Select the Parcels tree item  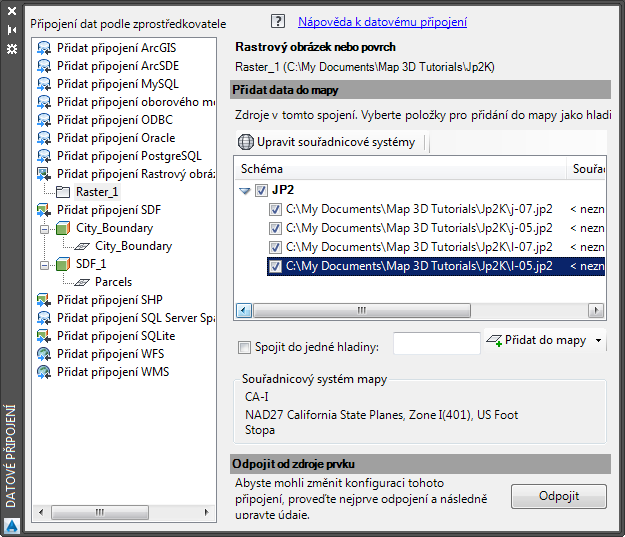(113, 282)
